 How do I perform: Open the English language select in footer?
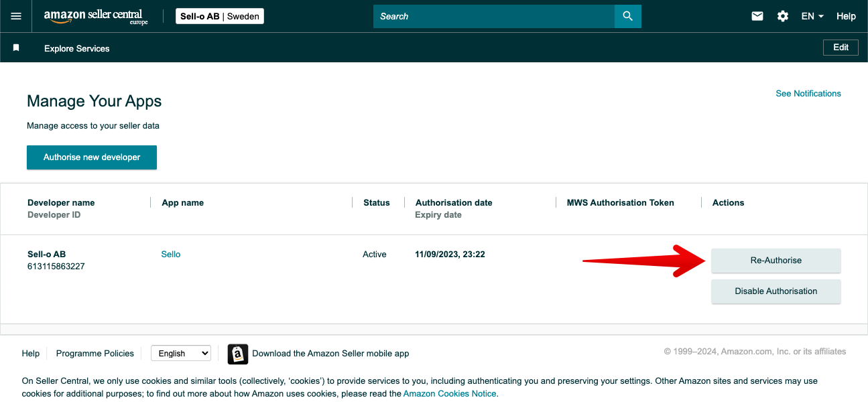click(181, 353)
